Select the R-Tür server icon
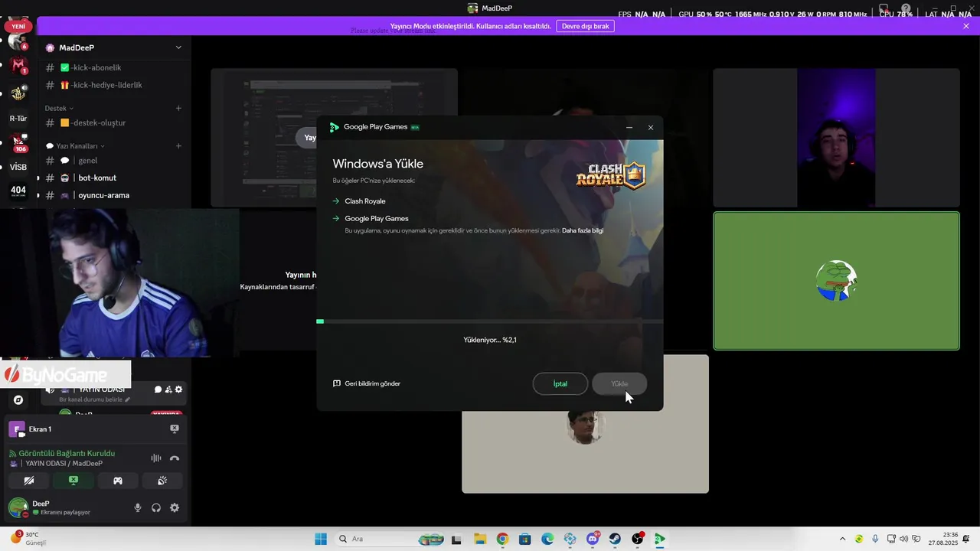The image size is (980, 551). pos(18,119)
